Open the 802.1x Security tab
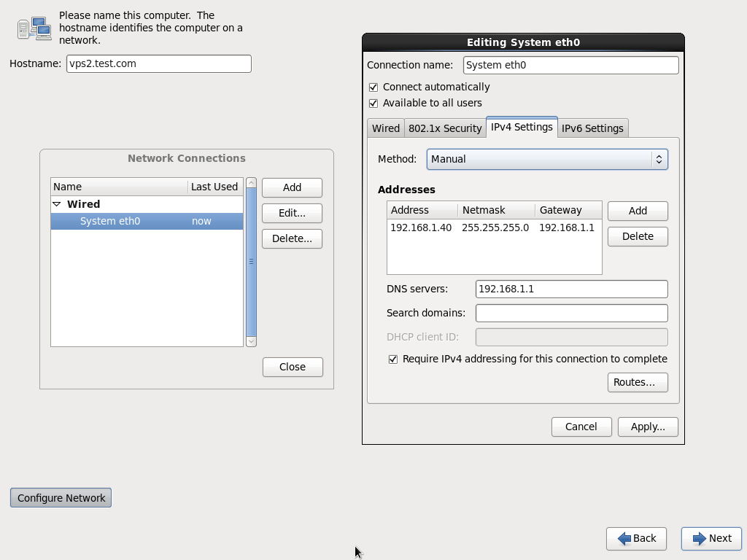The image size is (747, 560). (x=445, y=128)
